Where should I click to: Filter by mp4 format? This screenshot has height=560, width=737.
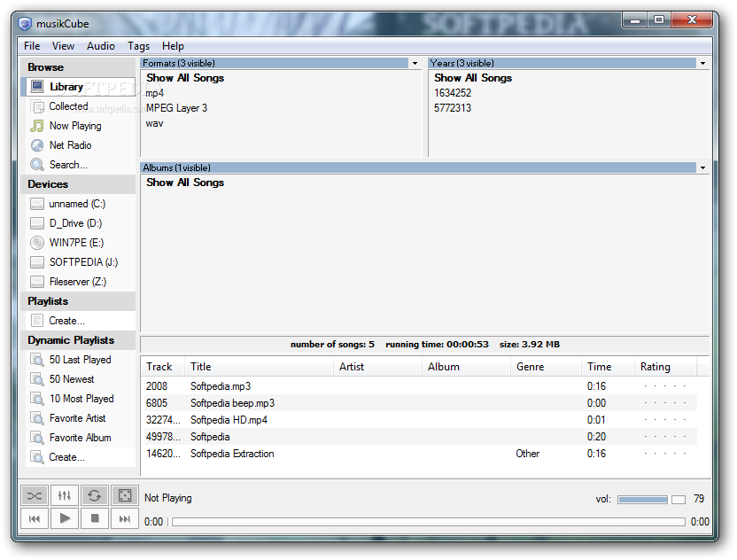coord(155,93)
